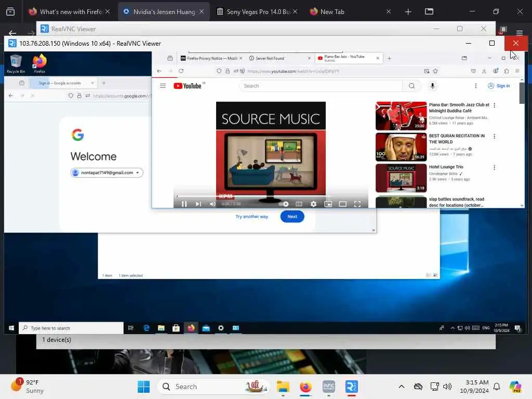
Task: Reload the YouTube page in remote Firefox
Action: click(x=181, y=71)
